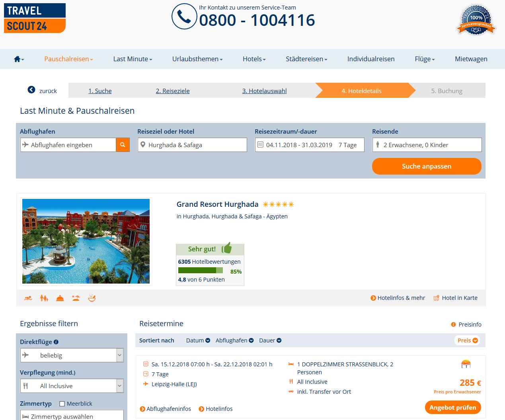
Task: Click the orange airport search magnifier icon
Action: (123, 145)
